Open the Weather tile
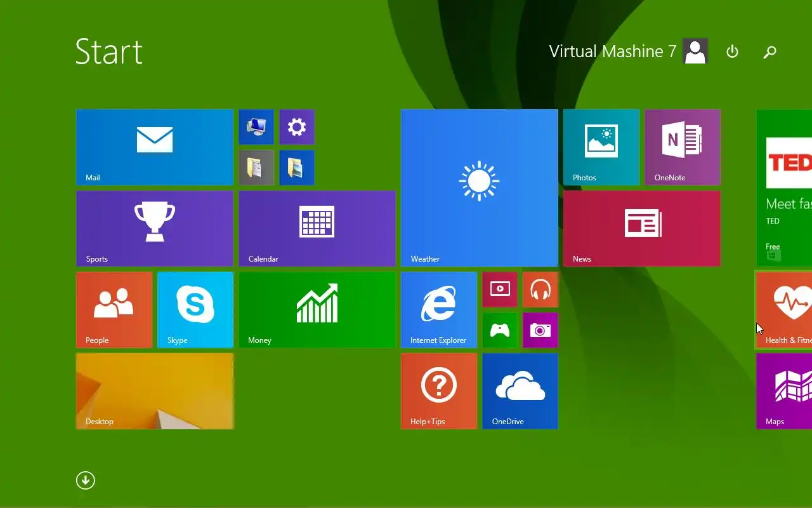Image resolution: width=812 pixels, height=508 pixels. coord(480,188)
